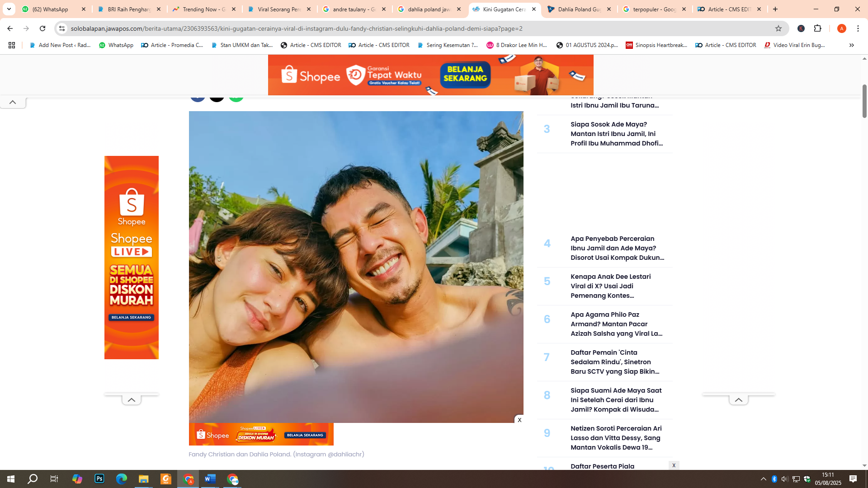Read 'Daftar Pemain Cinta Sedalam Rindu' article

[x=615, y=362]
